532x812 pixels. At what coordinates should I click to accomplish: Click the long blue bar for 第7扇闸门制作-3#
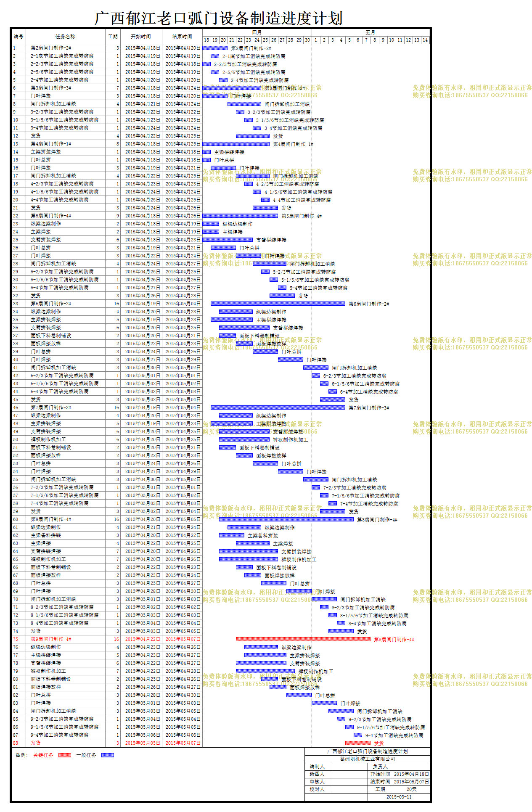[x=278, y=407]
